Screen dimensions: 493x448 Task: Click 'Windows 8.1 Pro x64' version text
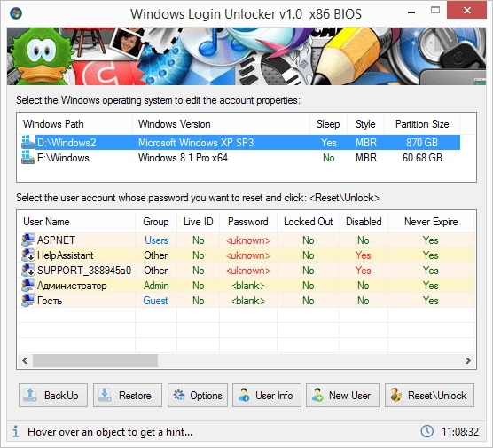point(183,158)
